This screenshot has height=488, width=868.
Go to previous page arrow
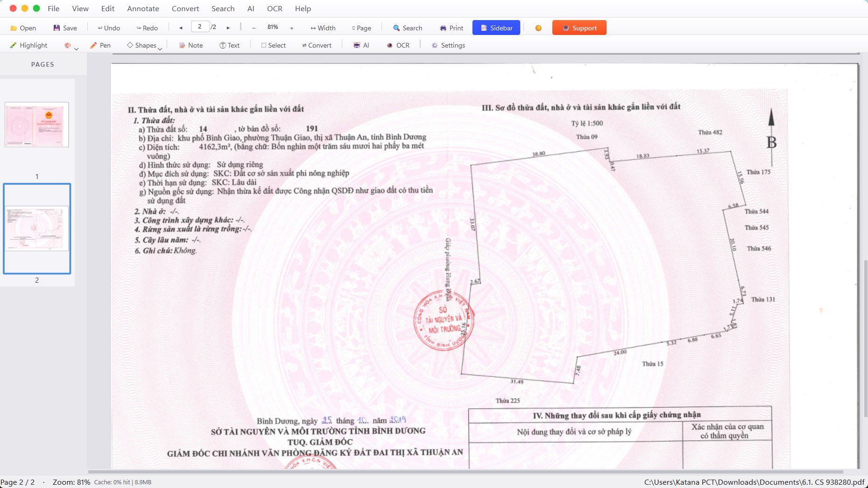pyautogui.click(x=181, y=28)
